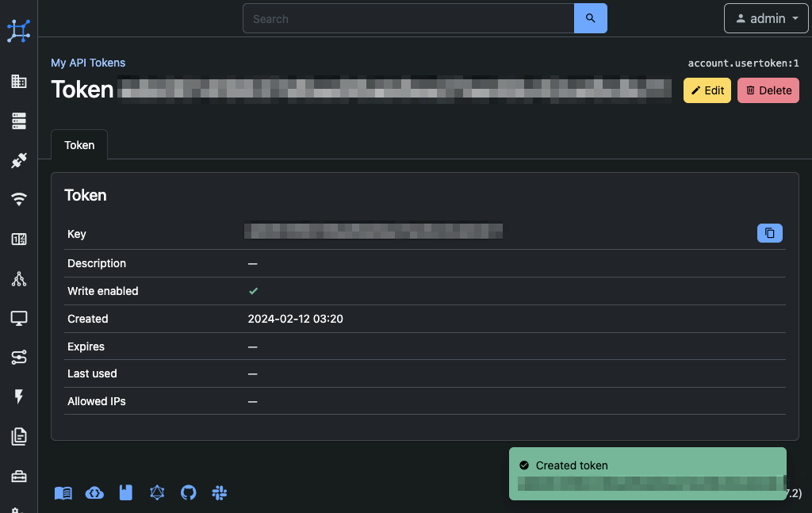Go to My API Tokens breadcrumb link
This screenshot has width=812, height=513.
[88, 63]
